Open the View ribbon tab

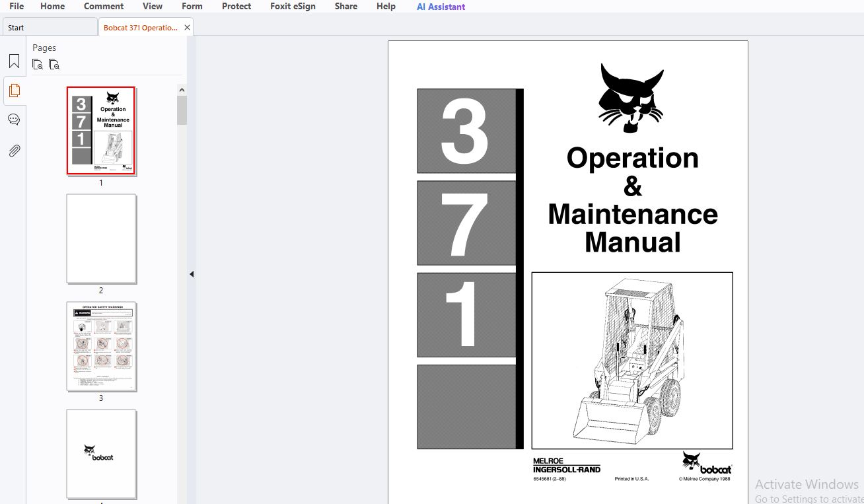153,7
